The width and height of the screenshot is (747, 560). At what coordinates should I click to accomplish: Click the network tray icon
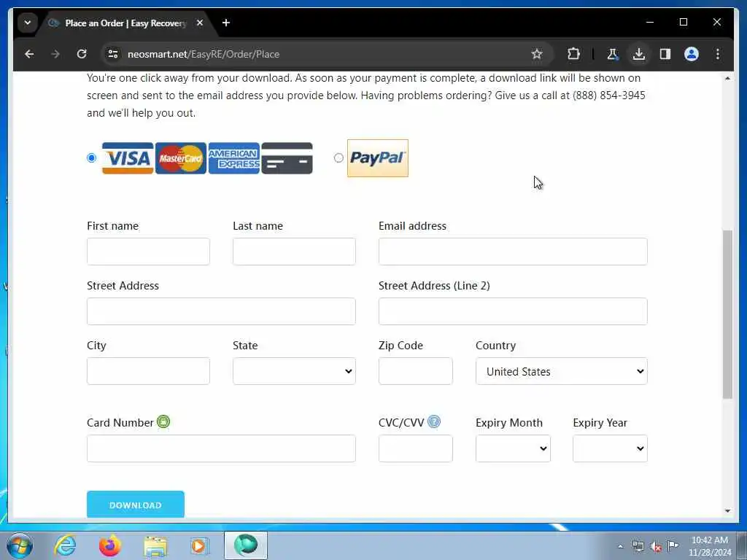coord(638,547)
